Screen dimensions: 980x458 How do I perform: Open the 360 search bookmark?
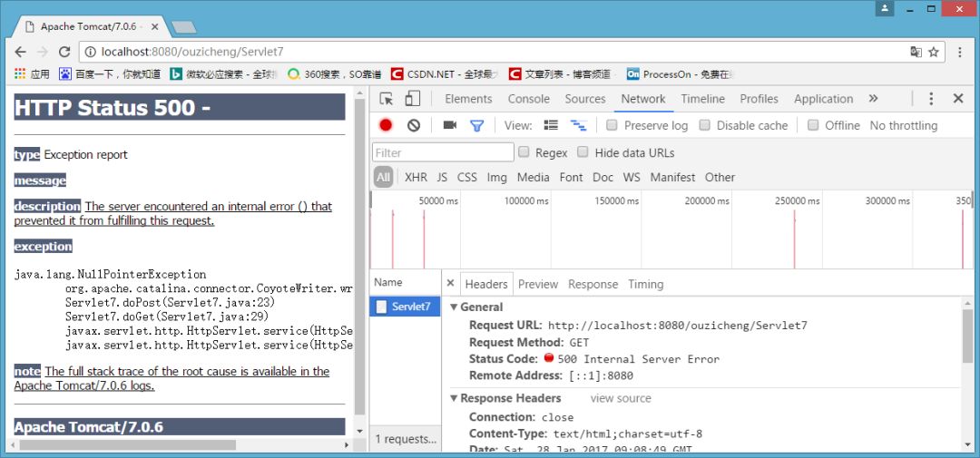pyautogui.click(x=334, y=73)
